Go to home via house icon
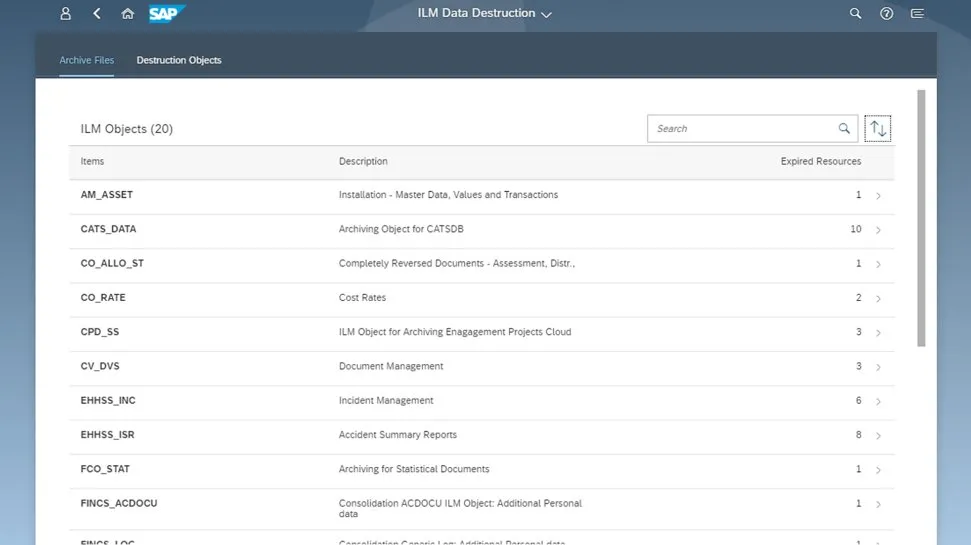 click(127, 14)
